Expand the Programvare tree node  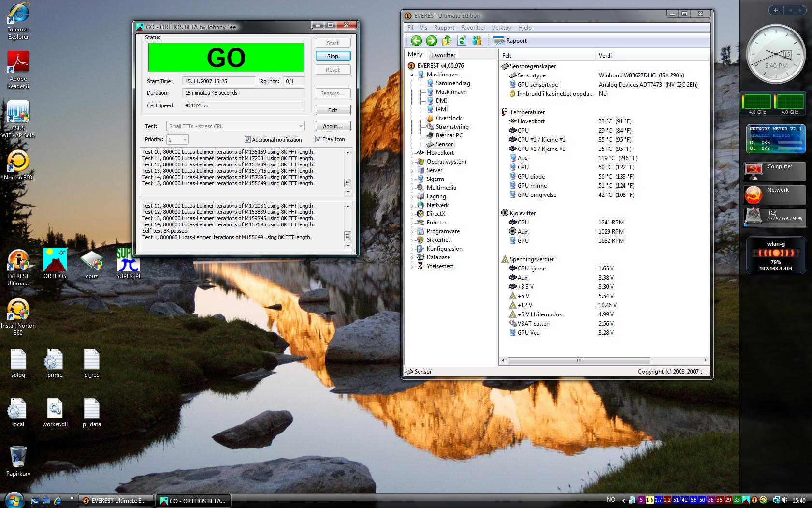click(x=412, y=232)
